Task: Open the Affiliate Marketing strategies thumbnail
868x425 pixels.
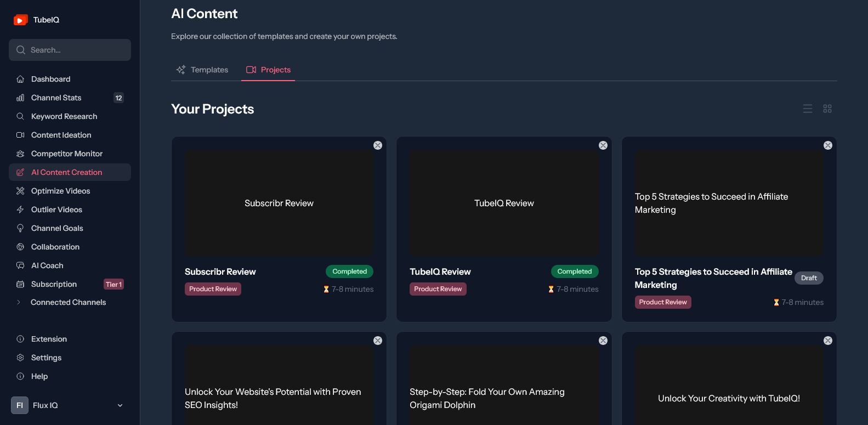Action: (x=729, y=203)
